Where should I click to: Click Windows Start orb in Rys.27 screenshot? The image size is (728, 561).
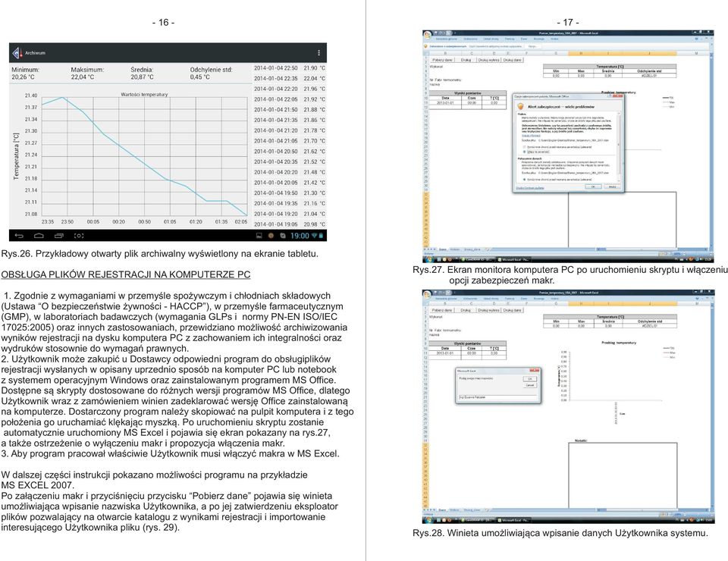[429, 260]
